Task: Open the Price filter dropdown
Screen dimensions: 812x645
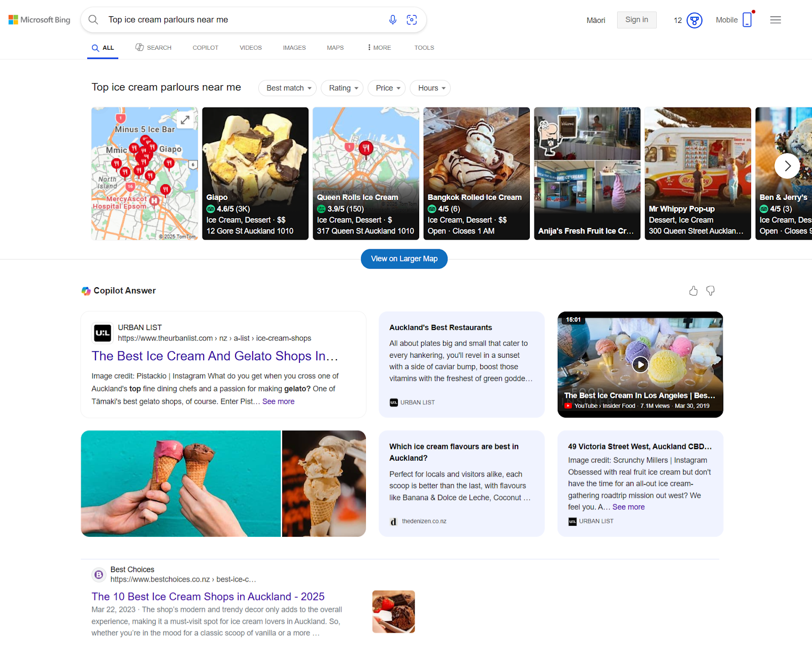Action: tap(387, 88)
